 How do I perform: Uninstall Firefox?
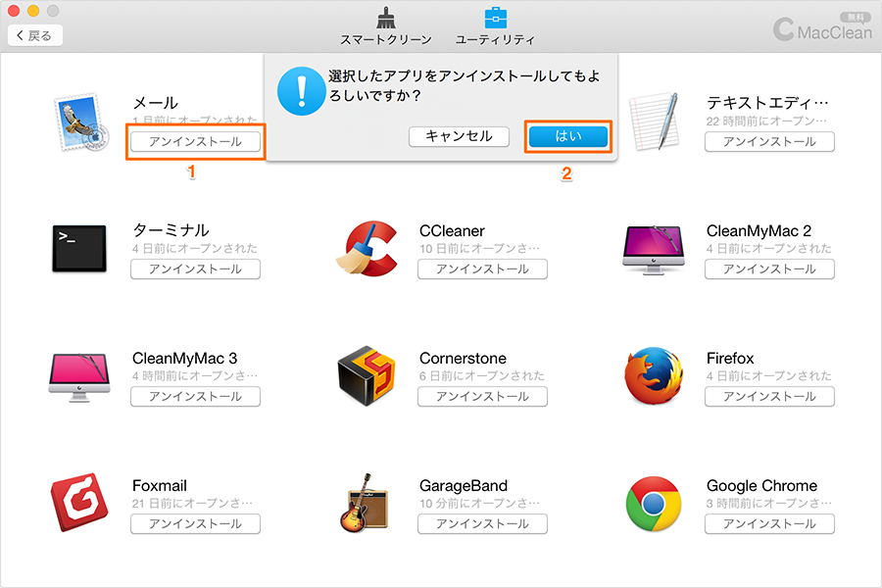(x=769, y=396)
